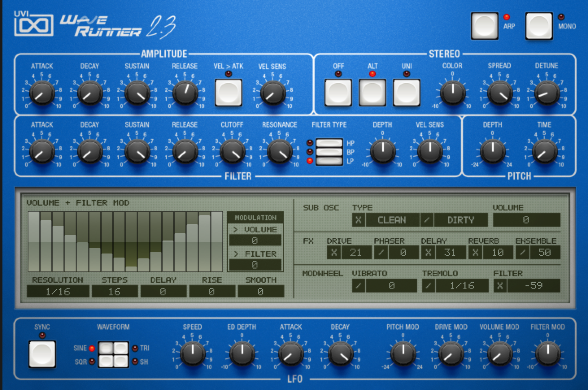The image size is (588, 390).
Task: Click the SMOOTH value field
Action: [261, 291]
